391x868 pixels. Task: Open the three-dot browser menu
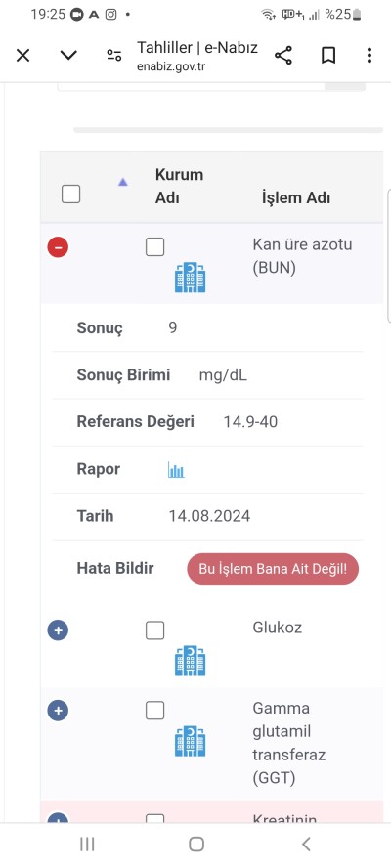pyautogui.click(x=369, y=55)
